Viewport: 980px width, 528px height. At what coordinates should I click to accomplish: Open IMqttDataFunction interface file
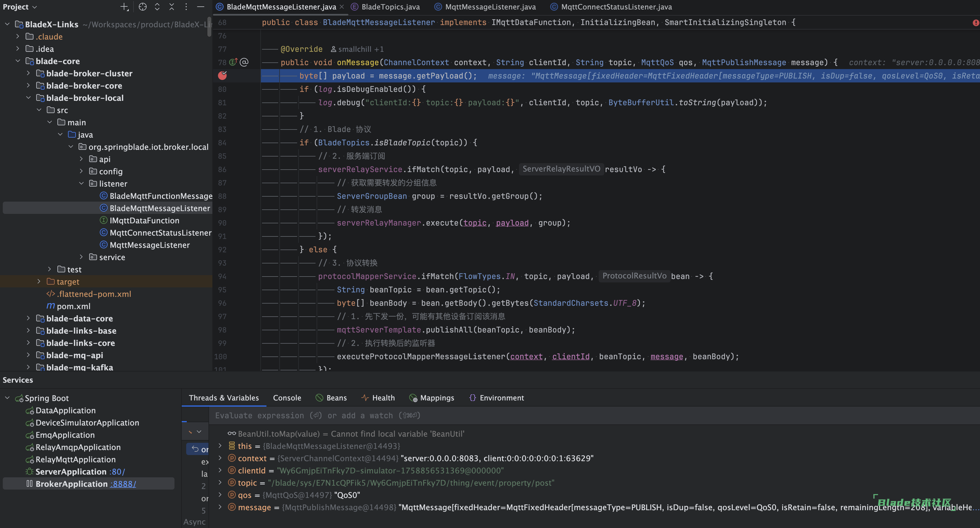[x=139, y=221]
